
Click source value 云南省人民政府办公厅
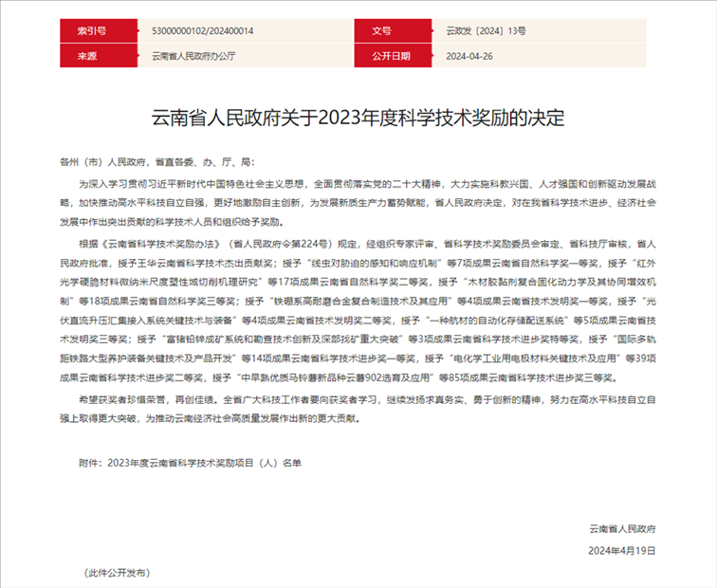[193, 56]
